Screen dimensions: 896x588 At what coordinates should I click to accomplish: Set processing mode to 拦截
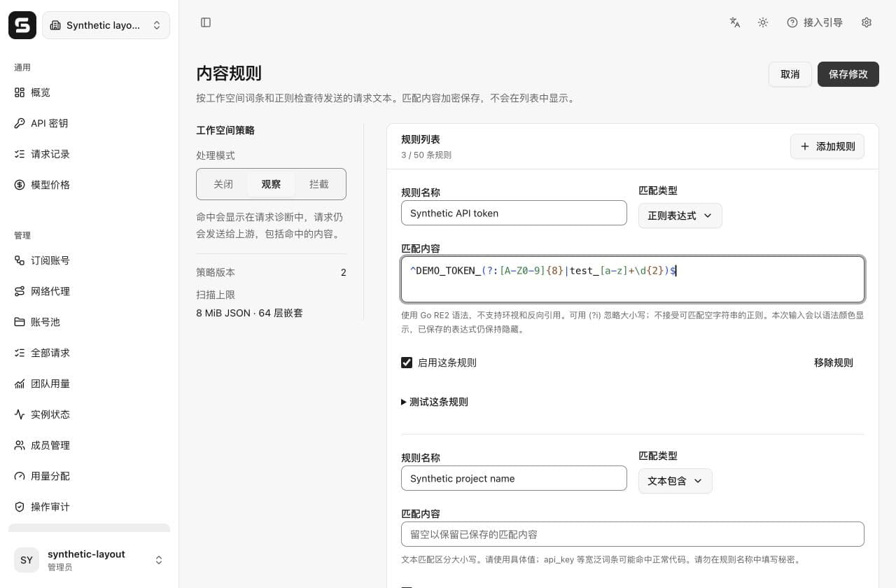[319, 184]
